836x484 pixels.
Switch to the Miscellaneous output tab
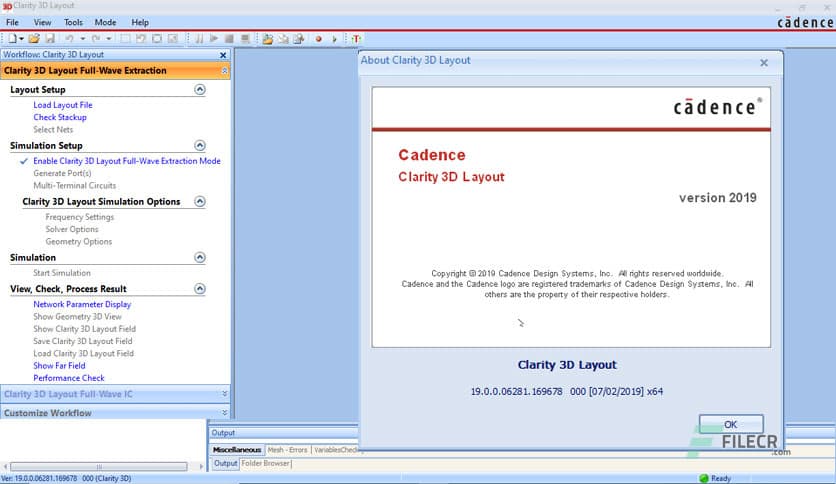pos(237,450)
